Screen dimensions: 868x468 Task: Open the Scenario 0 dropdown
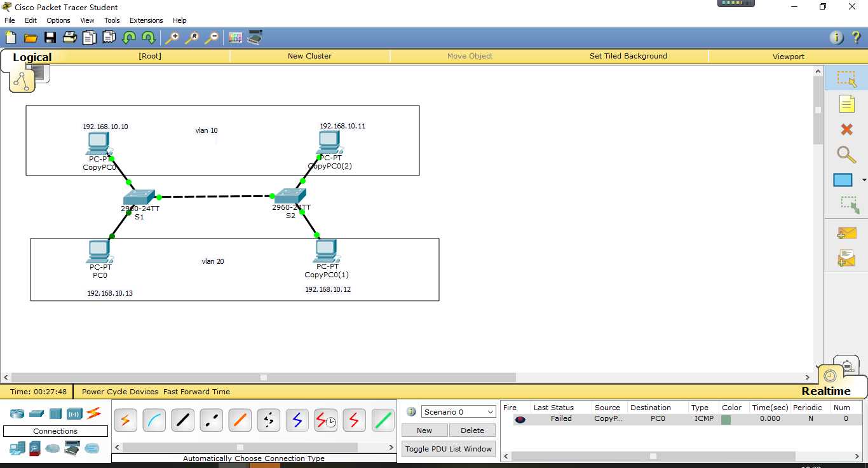pyautogui.click(x=458, y=412)
